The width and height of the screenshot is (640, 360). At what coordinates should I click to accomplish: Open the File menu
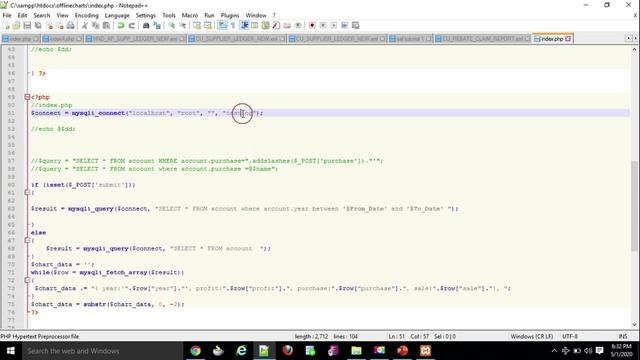click(x=7, y=16)
